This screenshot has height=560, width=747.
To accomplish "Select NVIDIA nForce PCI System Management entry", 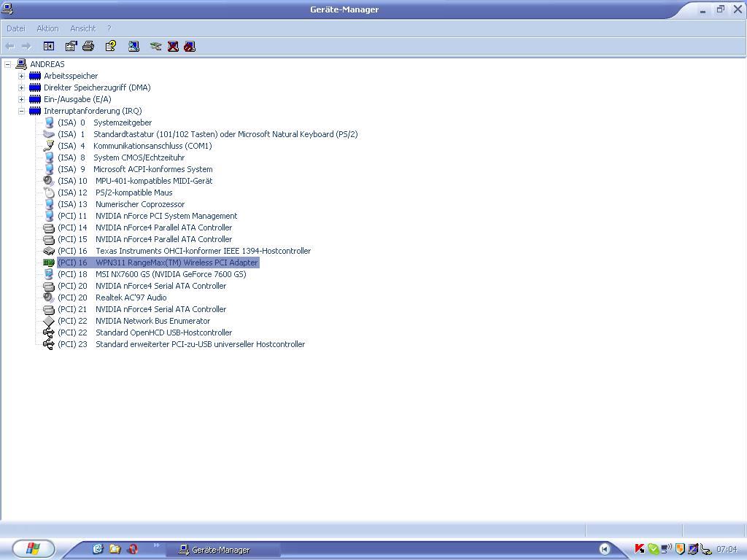I will click(147, 216).
